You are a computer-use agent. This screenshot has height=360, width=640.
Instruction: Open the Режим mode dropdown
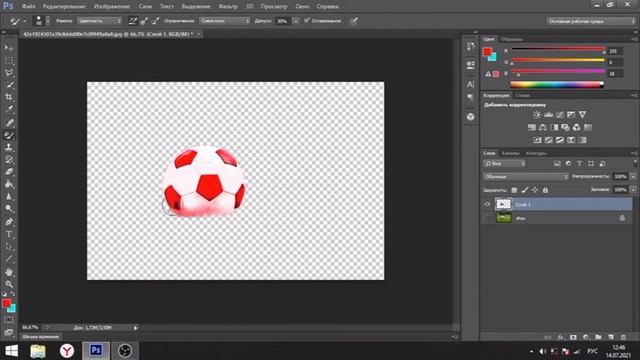pyautogui.click(x=99, y=21)
